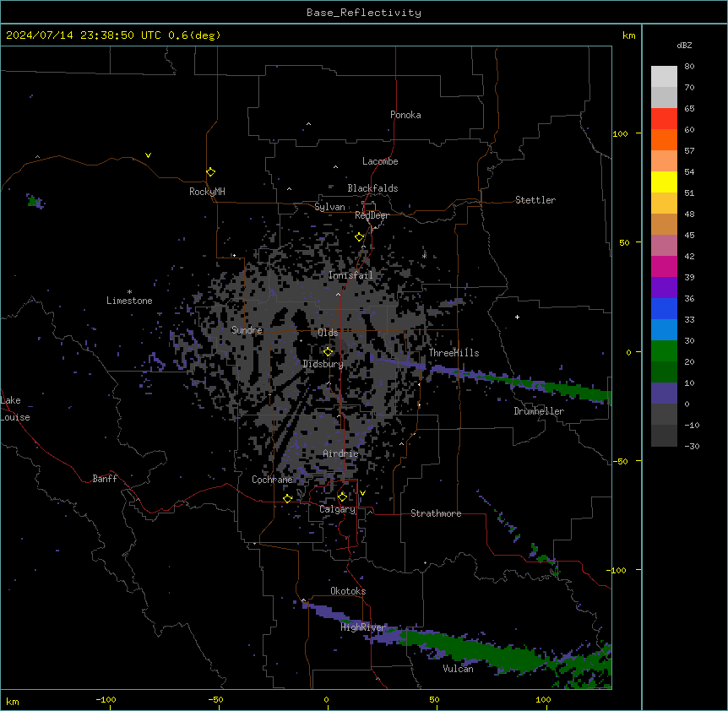Click the violet 10 dBZ legend swatch
This screenshot has width=728, height=711.
(664, 393)
